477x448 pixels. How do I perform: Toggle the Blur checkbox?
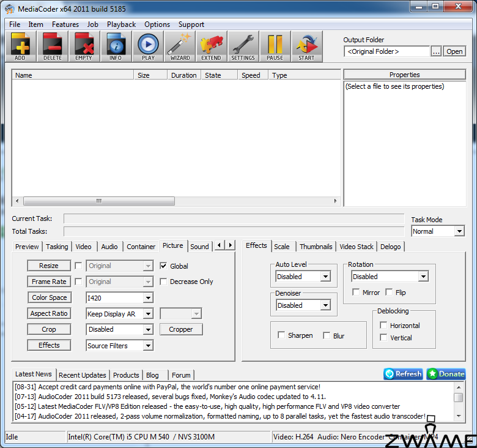click(x=327, y=335)
